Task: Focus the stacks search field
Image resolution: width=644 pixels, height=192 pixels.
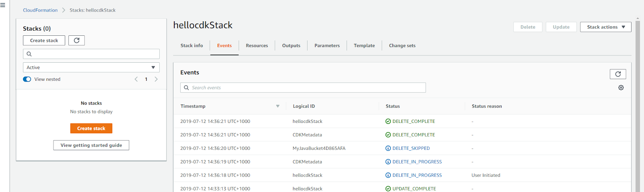Action: pyautogui.click(x=91, y=54)
